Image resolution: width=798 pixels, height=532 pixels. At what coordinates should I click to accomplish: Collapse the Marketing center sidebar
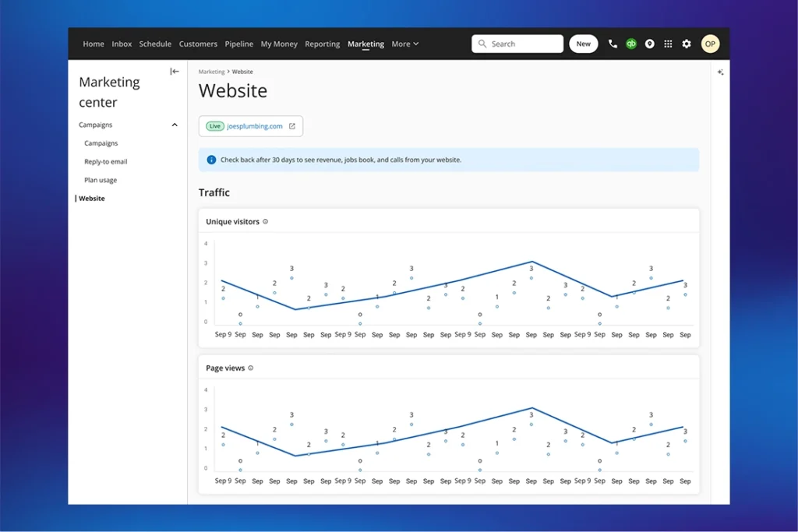(x=175, y=70)
